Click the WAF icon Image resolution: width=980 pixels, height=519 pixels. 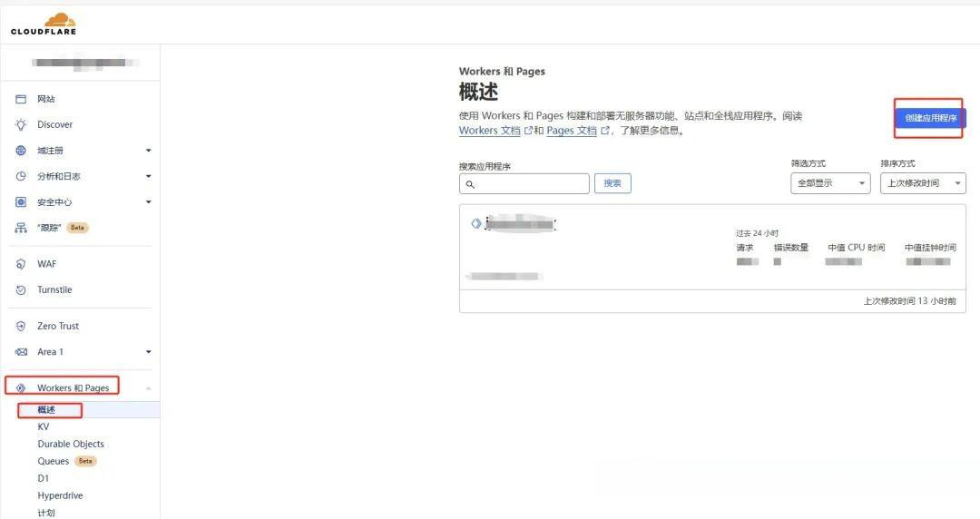(x=21, y=264)
